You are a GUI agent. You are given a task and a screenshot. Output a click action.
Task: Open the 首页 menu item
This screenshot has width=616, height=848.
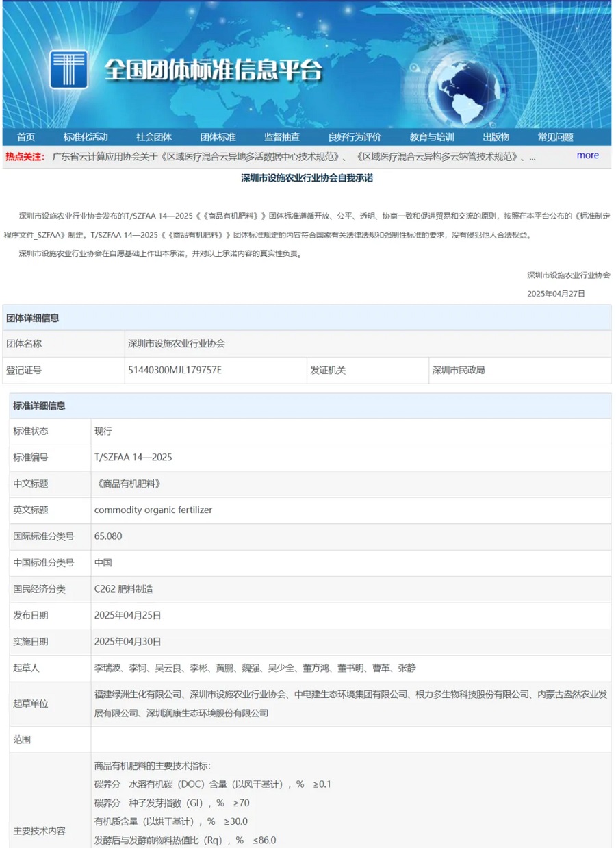[26, 137]
